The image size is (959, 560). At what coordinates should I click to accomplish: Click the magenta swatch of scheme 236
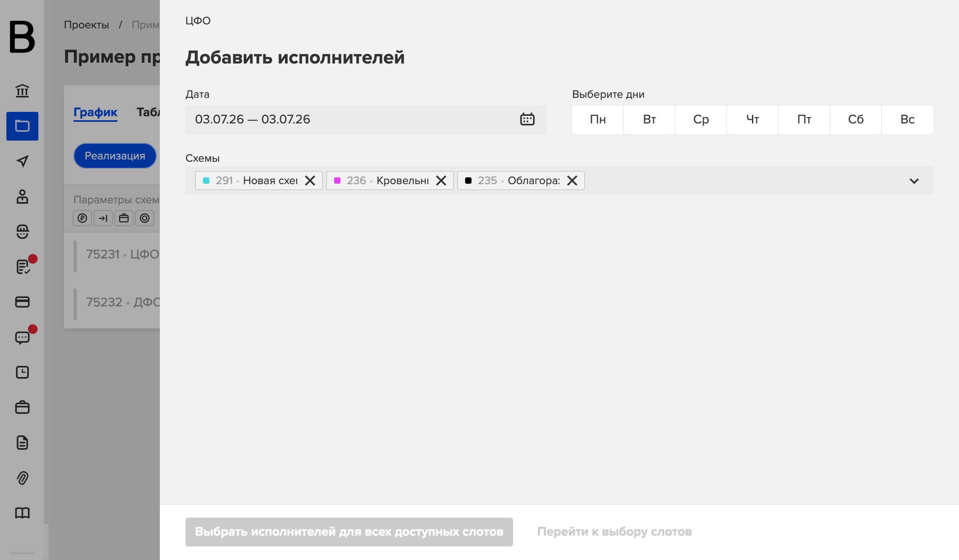click(337, 181)
